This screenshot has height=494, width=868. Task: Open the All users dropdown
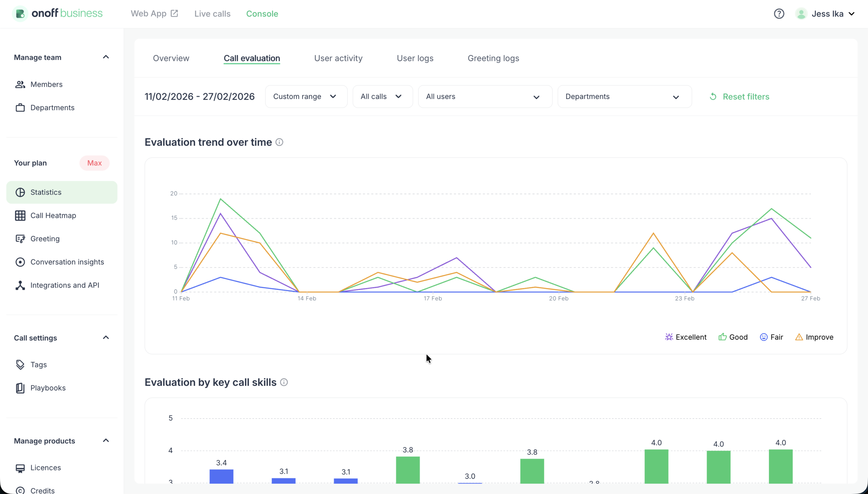(485, 96)
